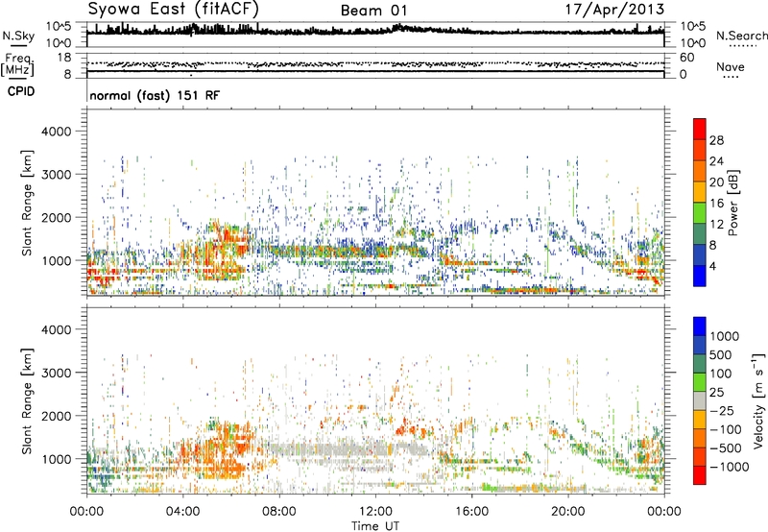The height and width of the screenshot is (532, 768).
Task: Pick the yellow 16–20 dB power colorbar segment
Action: pos(700,192)
